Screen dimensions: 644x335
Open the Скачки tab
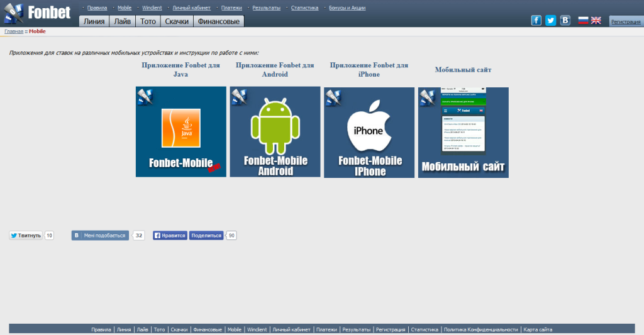177,21
